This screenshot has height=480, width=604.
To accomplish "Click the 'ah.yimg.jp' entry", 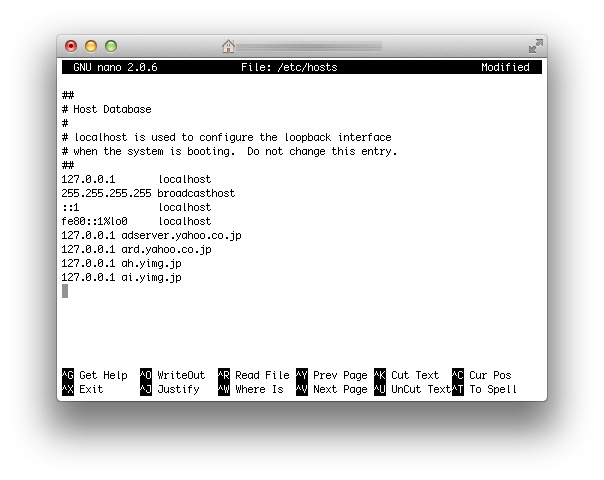I will click(x=121, y=263).
